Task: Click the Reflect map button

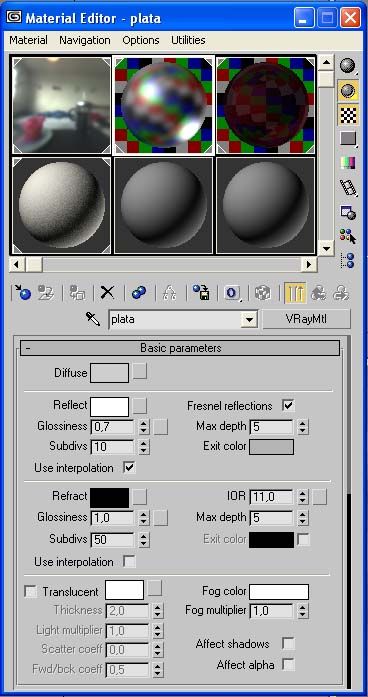Action: [140, 405]
